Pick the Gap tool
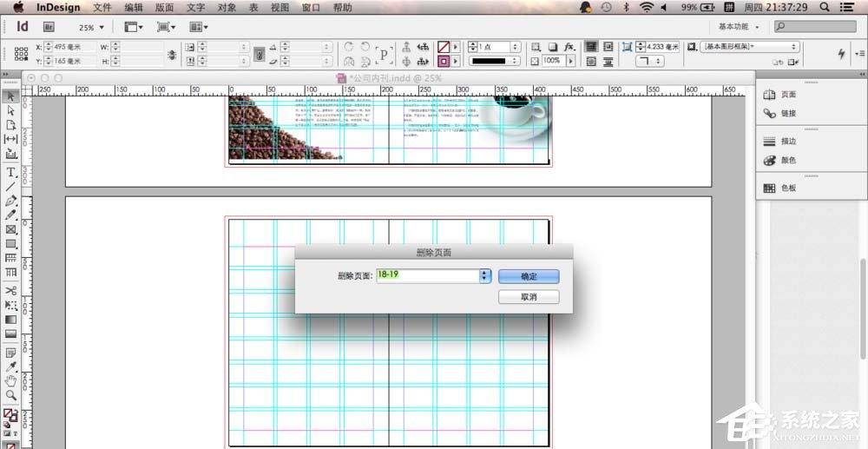 tap(11, 139)
